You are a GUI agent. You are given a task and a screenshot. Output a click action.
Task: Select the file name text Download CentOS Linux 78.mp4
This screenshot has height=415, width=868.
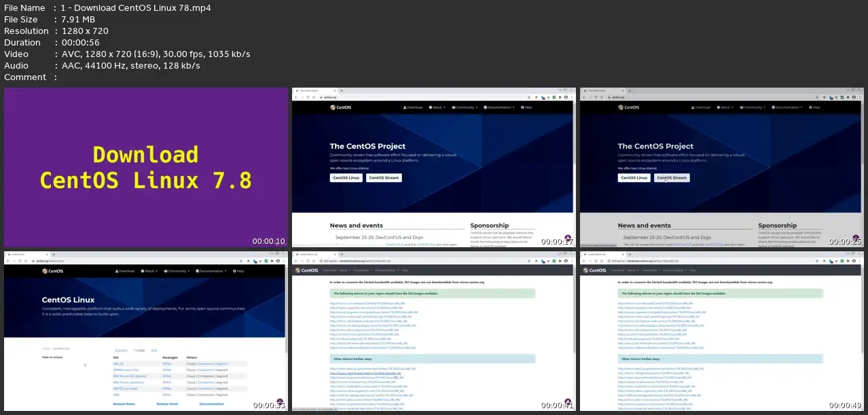tap(136, 8)
